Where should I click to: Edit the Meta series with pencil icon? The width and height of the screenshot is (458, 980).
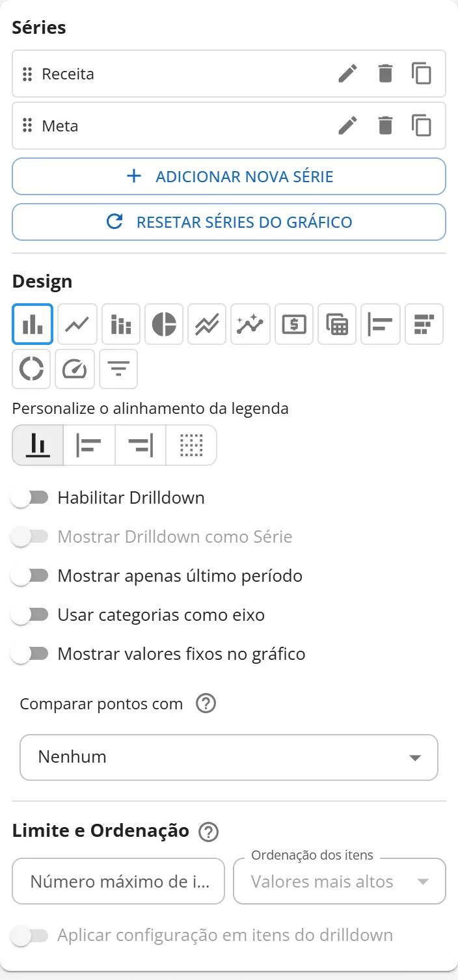coord(348,125)
